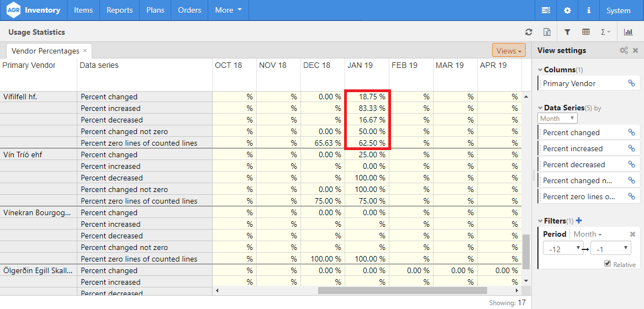Open the filter funnel tool
The width and height of the screenshot is (644, 309).
567,33
